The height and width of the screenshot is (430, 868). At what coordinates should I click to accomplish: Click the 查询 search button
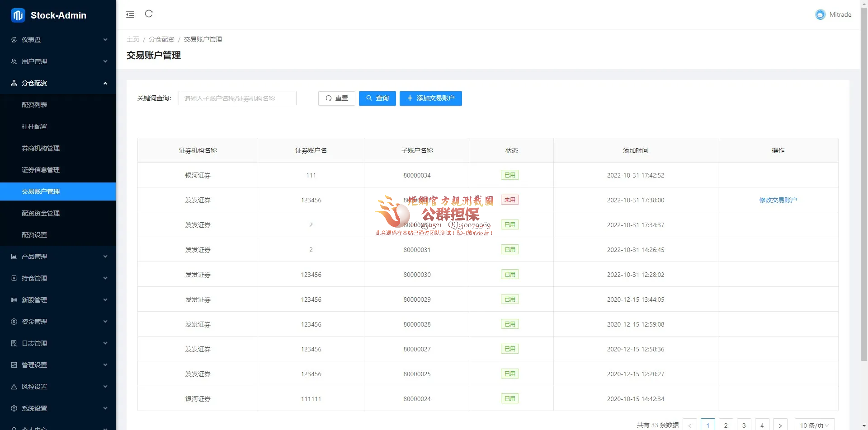[x=377, y=98]
